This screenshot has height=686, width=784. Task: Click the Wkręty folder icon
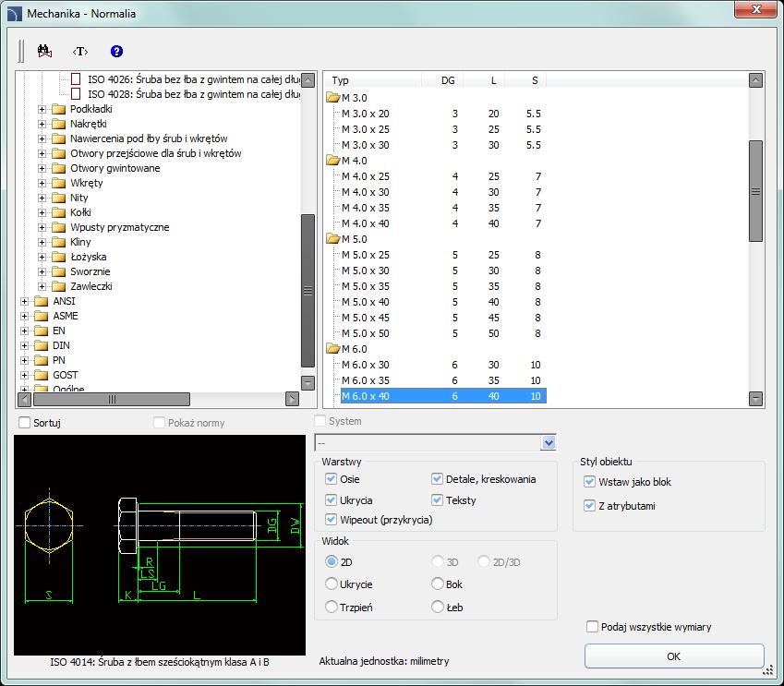tap(58, 183)
